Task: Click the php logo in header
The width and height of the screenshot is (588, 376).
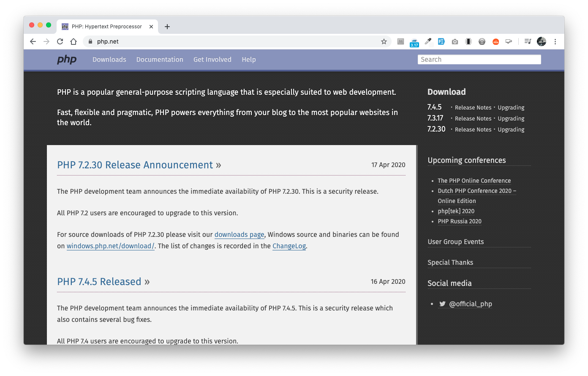Action: (67, 60)
